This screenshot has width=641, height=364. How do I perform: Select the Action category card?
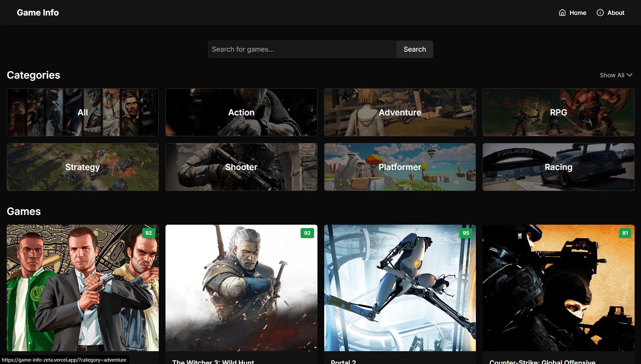241,112
